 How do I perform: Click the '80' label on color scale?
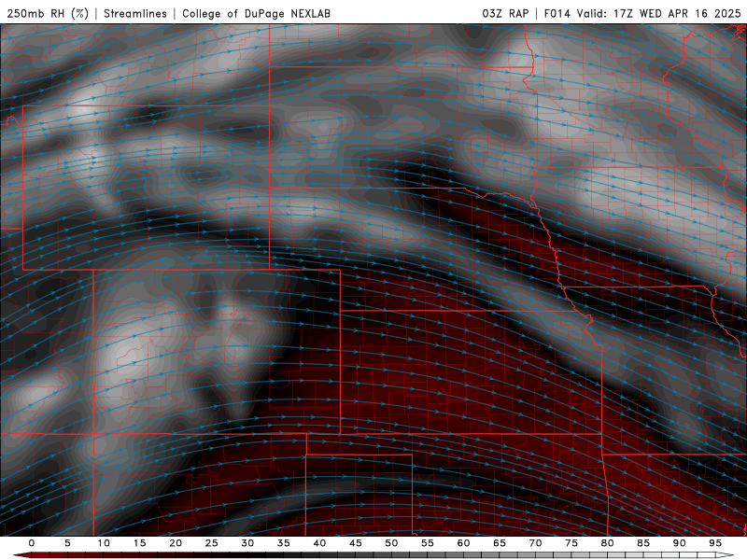[x=607, y=543]
